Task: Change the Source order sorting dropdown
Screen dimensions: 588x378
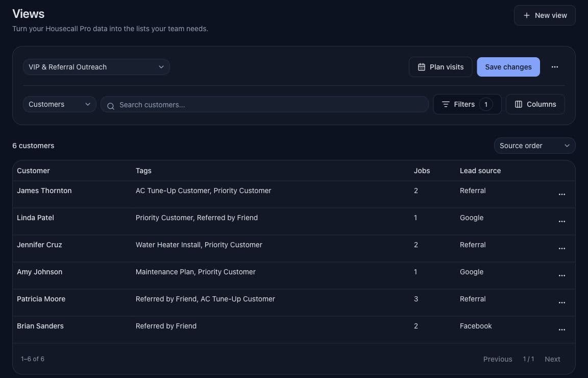Action: [534, 146]
